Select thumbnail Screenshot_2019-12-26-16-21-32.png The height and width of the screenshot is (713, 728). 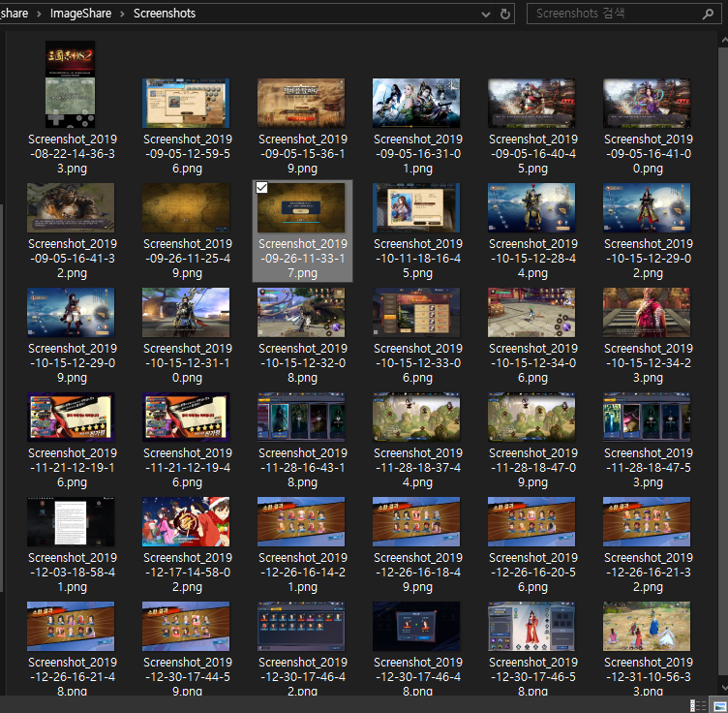point(647,521)
